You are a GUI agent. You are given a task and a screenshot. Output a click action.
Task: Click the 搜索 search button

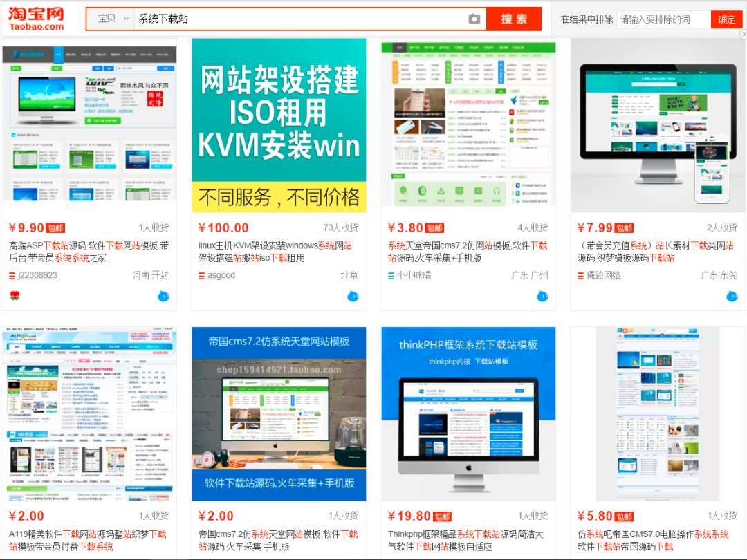(x=514, y=19)
